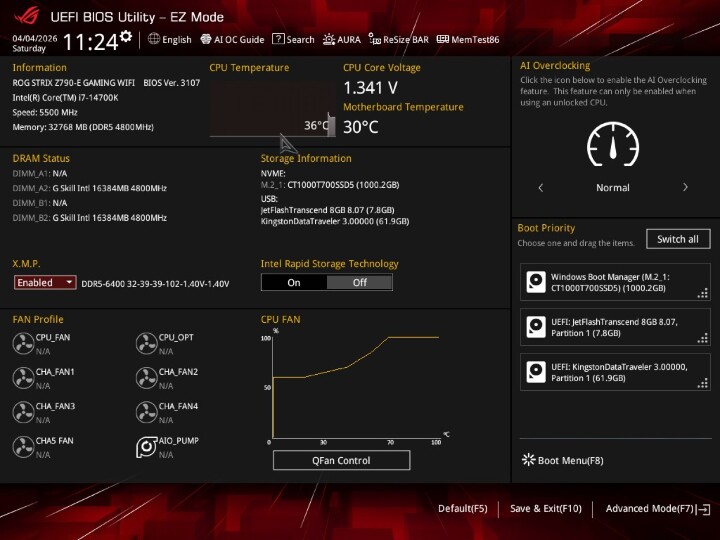Viewport: 720px width, 540px height.
Task: Click the BIOS Ver. 3107 text
Action: click(x=172, y=83)
